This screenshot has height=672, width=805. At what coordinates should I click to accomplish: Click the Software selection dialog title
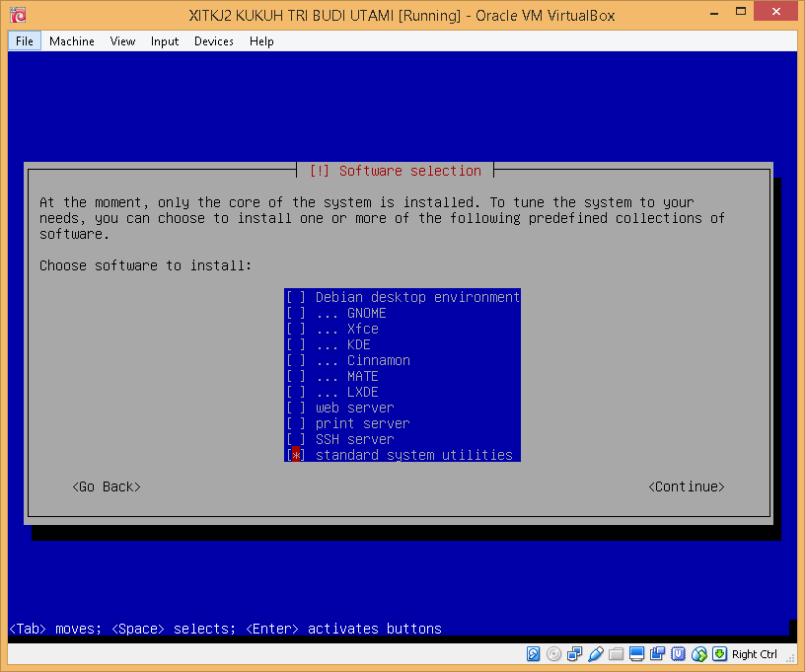[x=396, y=171]
